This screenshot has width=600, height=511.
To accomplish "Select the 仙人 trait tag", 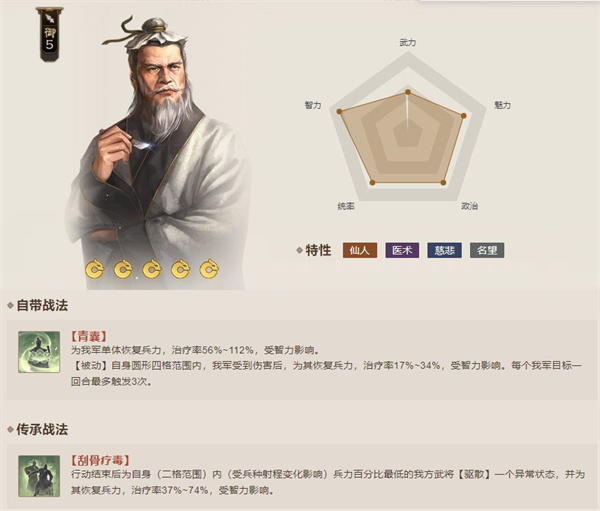I will click(x=360, y=250).
